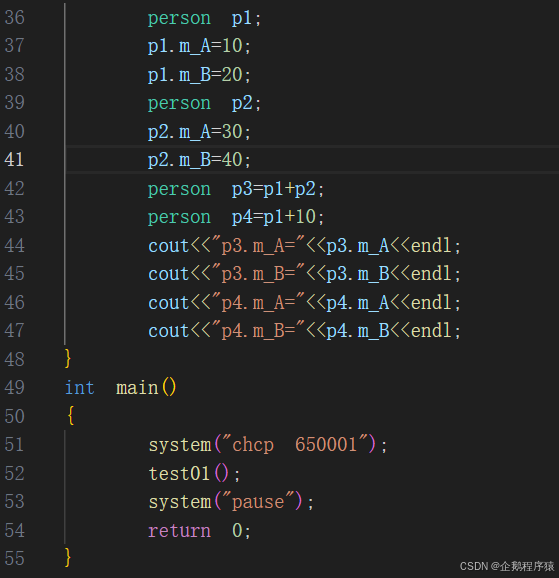Click the 'p1.m_B=20;' statement
559x578 pixels.
199,75
